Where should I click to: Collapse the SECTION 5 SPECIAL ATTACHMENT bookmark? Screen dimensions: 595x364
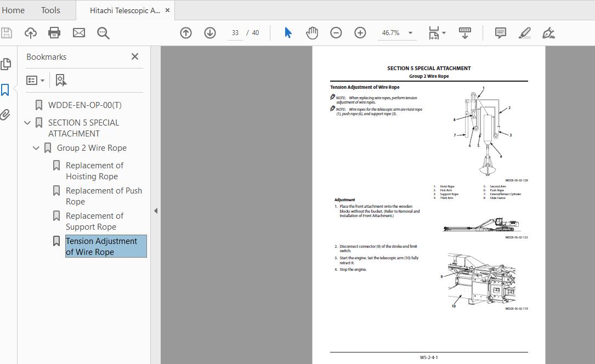pos(27,123)
